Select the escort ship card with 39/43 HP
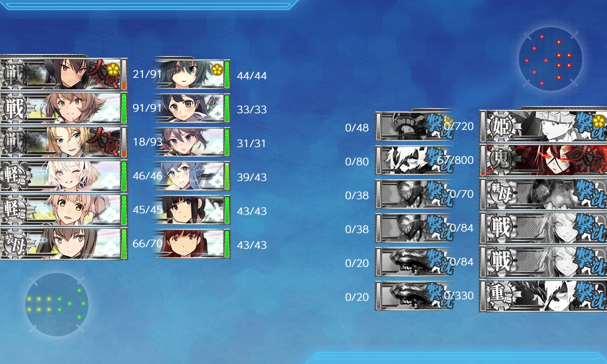 (x=193, y=176)
